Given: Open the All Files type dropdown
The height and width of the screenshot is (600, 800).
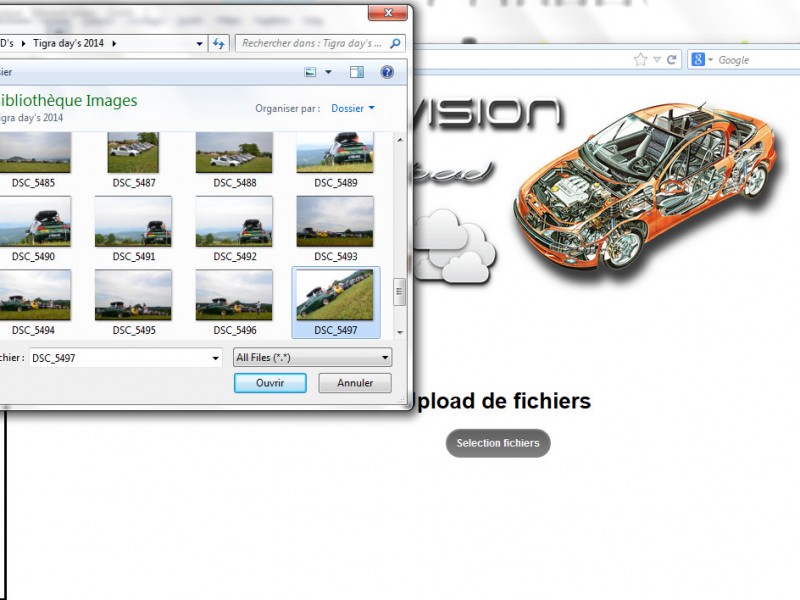Looking at the screenshot, I should point(312,357).
